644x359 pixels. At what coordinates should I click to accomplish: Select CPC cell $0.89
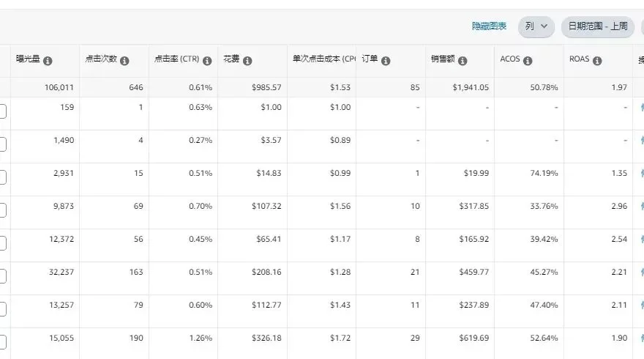point(340,140)
